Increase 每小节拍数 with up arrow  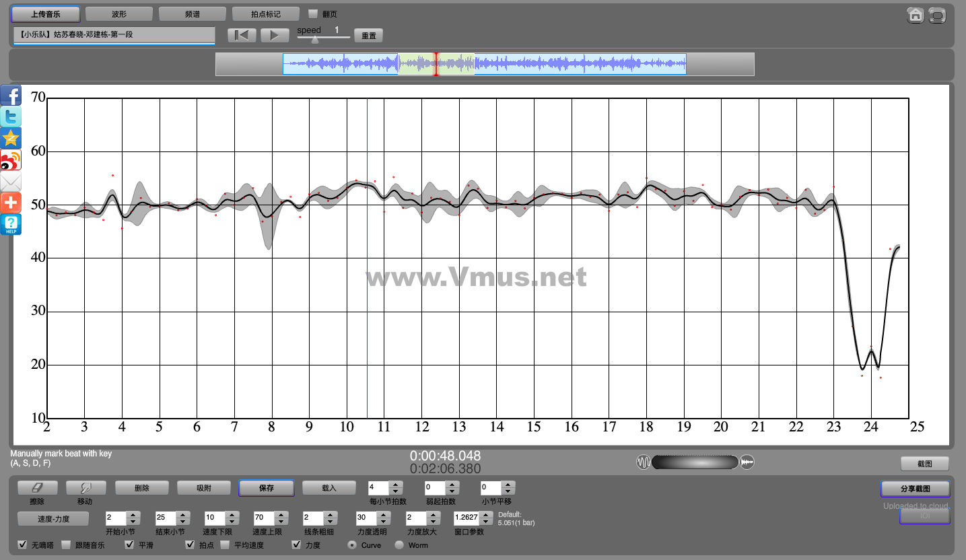coord(396,484)
